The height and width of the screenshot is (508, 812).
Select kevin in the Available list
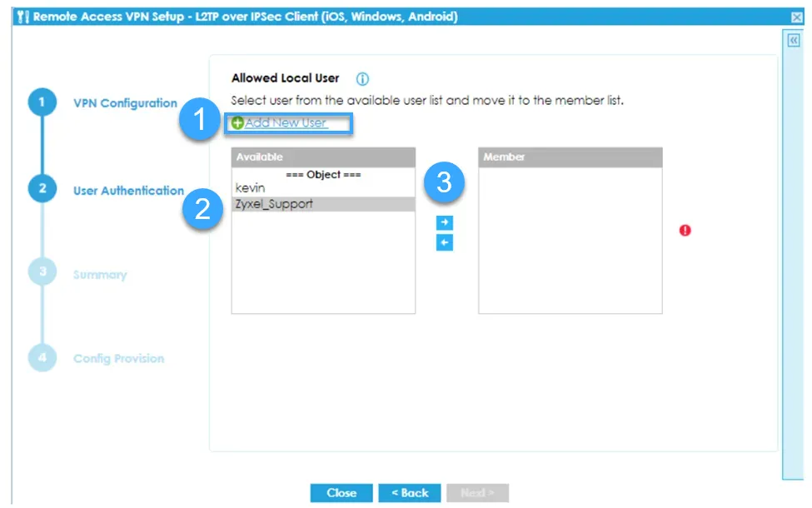(x=251, y=188)
